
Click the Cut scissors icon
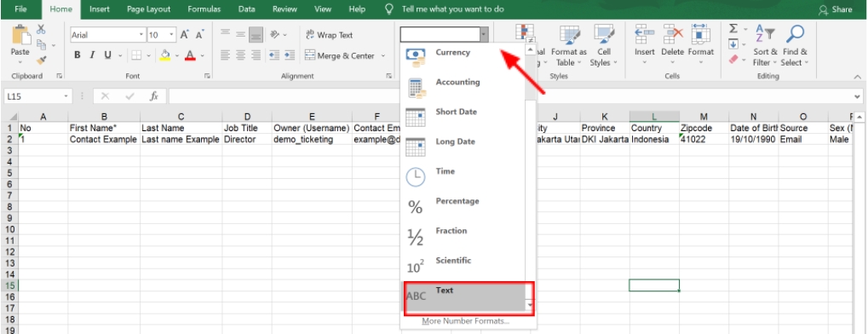pyautogui.click(x=41, y=29)
